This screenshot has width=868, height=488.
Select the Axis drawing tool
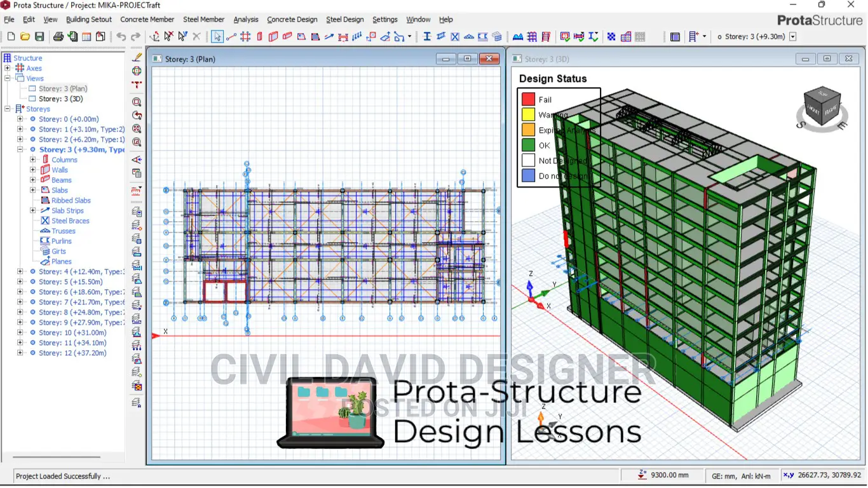[x=231, y=37]
